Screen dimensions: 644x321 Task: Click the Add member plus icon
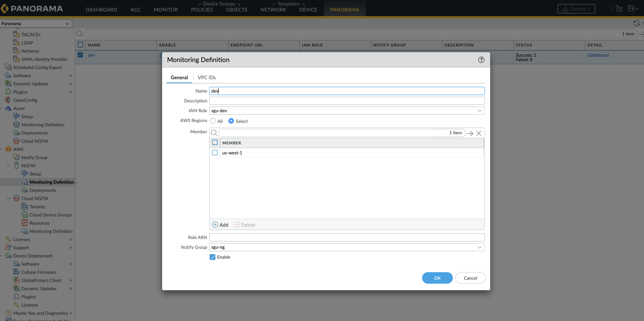[215, 225]
